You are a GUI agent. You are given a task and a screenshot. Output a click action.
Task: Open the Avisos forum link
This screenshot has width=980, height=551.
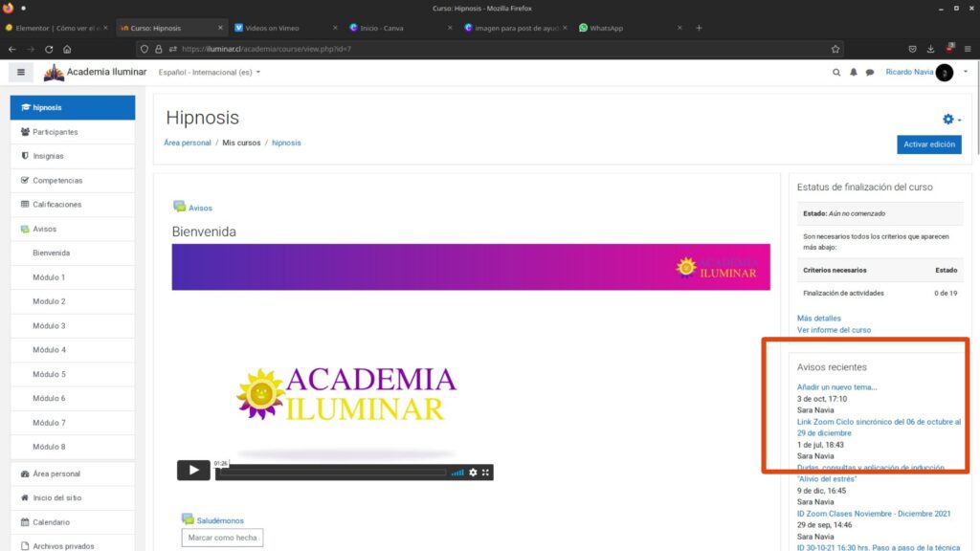[200, 208]
